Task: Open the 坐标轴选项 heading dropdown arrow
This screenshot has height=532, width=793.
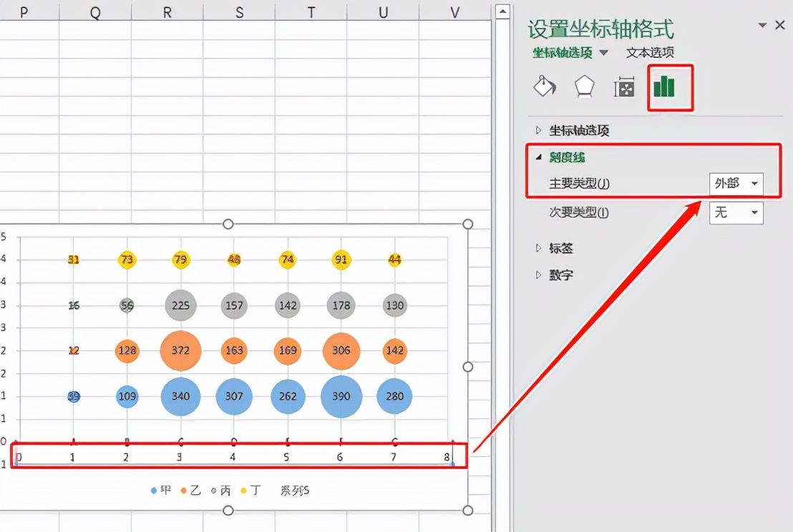Action: pos(603,52)
